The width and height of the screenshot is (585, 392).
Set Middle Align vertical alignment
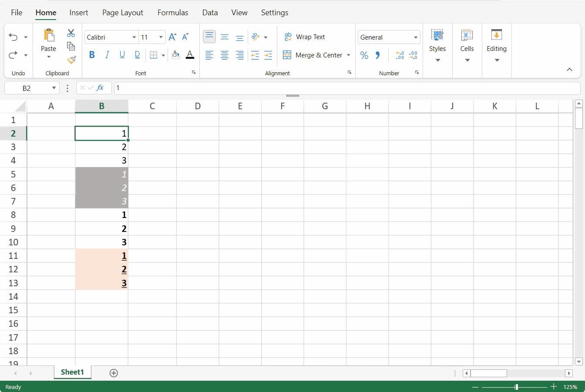225,37
